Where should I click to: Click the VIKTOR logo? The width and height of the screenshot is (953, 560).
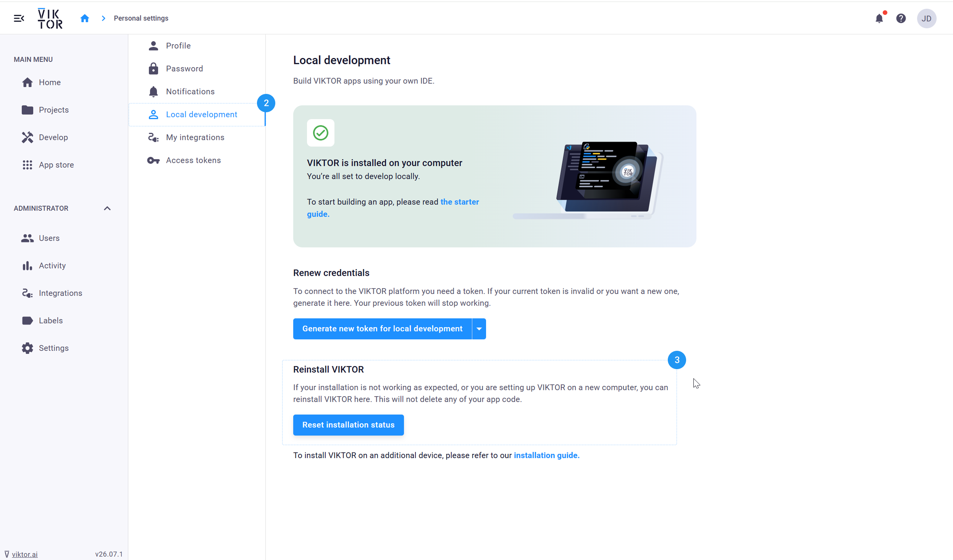tap(50, 18)
